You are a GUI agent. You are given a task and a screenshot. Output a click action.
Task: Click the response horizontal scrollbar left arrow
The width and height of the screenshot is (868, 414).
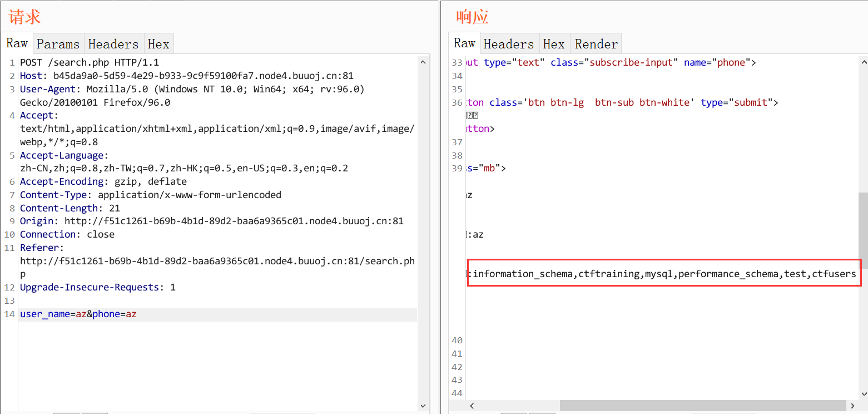point(472,406)
